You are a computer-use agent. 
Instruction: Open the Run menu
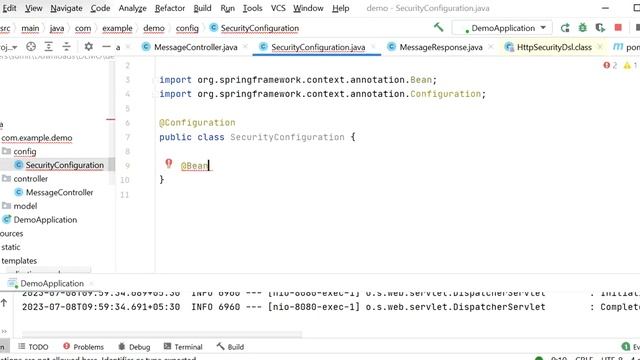click(227, 8)
